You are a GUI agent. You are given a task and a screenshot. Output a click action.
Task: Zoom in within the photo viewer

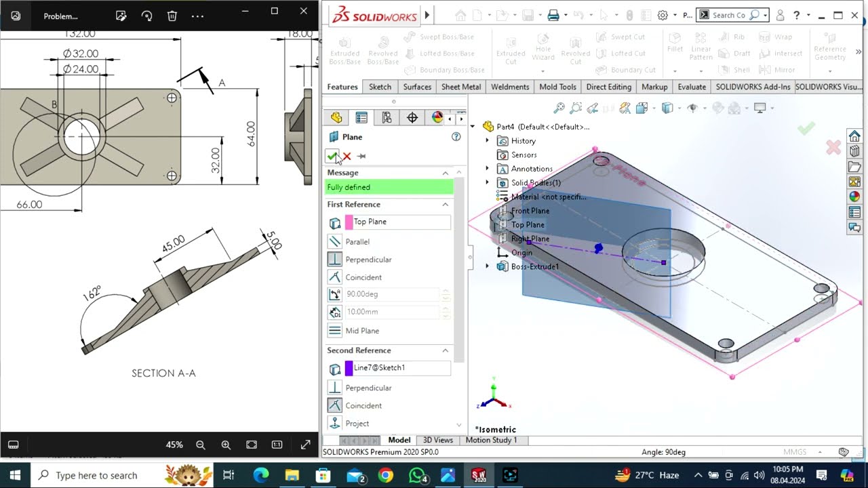[226, 445]
